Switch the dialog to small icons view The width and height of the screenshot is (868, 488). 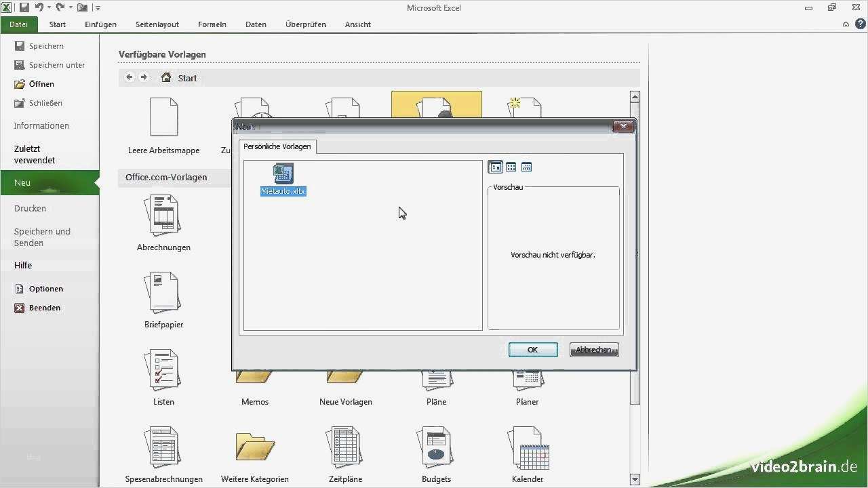(511, 167)
